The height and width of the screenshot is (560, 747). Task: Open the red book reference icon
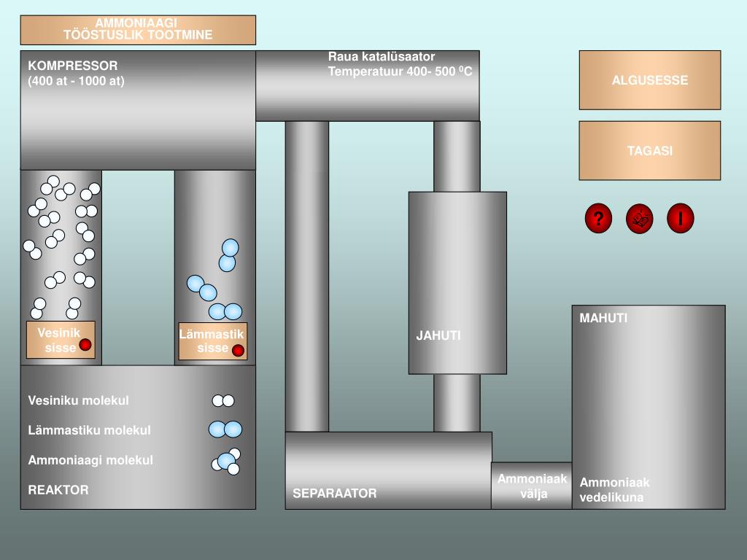pos(639,219)
